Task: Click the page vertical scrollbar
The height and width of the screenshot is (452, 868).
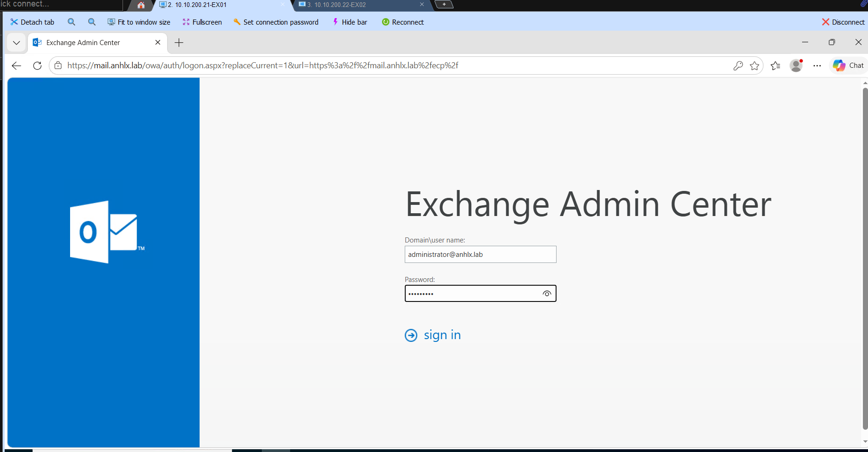Action: (865, 258)
